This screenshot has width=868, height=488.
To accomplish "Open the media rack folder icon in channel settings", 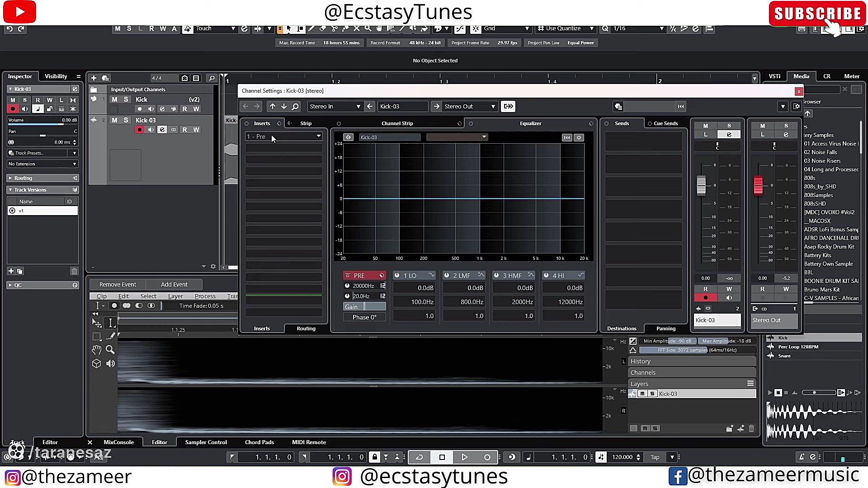I will [618, 107].
